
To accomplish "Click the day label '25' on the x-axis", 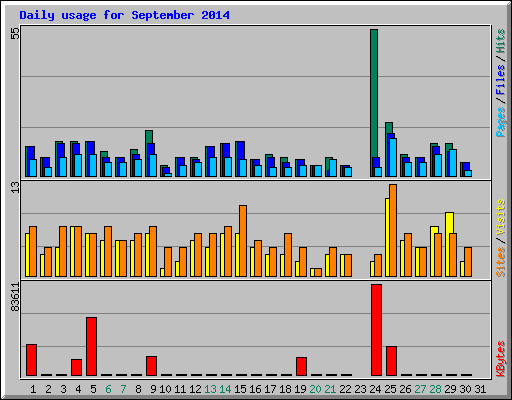I will click(x=390, y=389).
